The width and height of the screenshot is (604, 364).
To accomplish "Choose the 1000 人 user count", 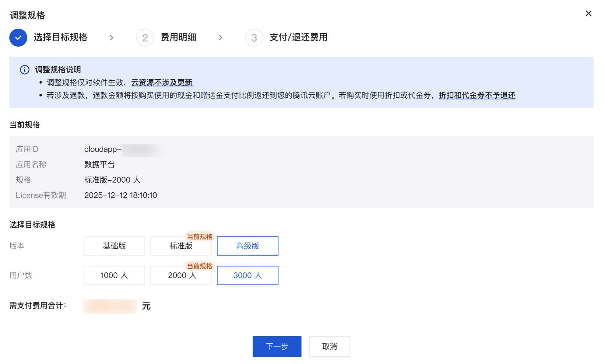I will tap(114, 275).
